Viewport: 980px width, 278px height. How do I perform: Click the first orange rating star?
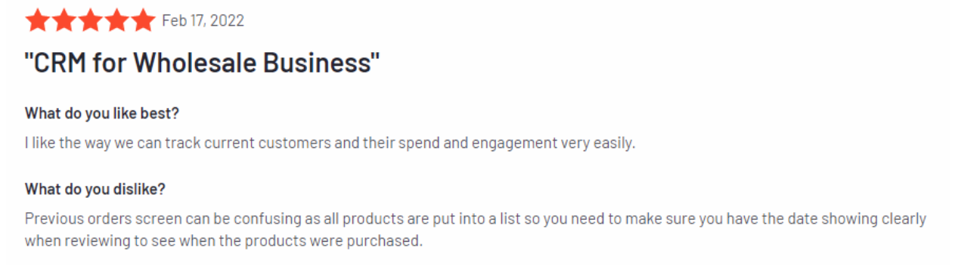pyautogui.click(x=38, y=20)
